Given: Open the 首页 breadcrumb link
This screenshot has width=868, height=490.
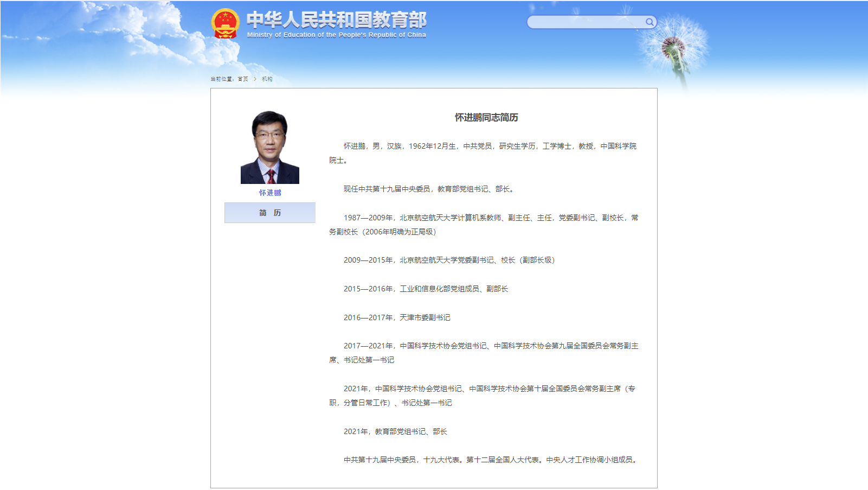Looking at the screenshot, I should pyautogui.click(x=243, y=79).
